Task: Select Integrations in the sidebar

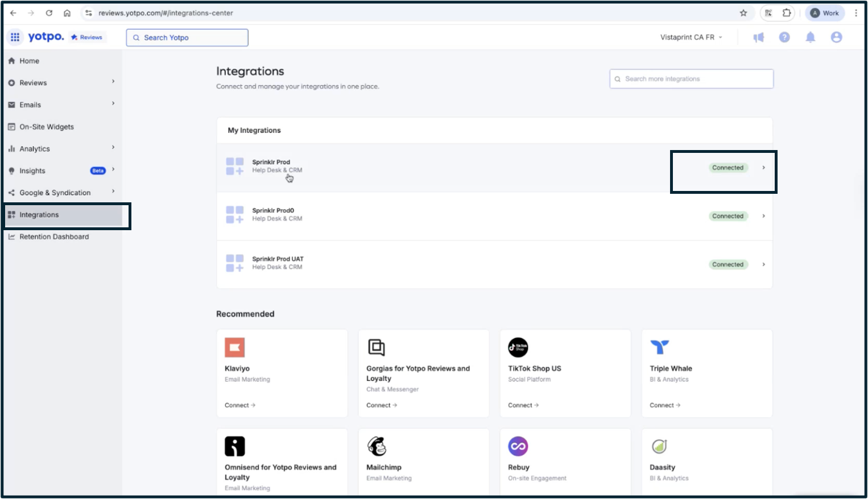Action: 63,215
